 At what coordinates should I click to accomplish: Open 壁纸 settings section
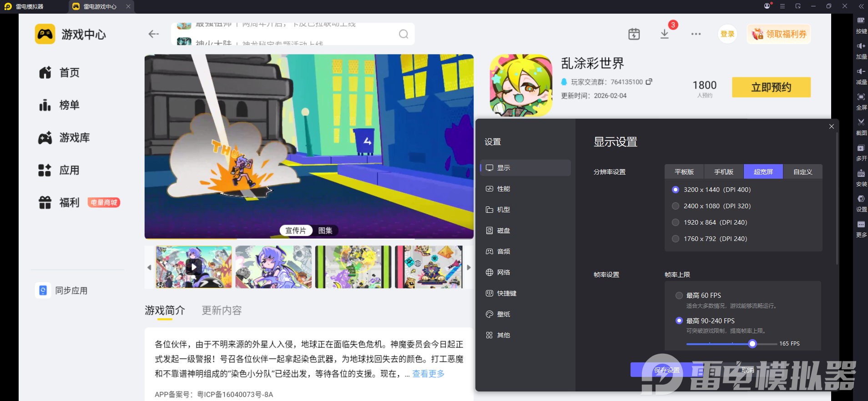click(525, 314)
